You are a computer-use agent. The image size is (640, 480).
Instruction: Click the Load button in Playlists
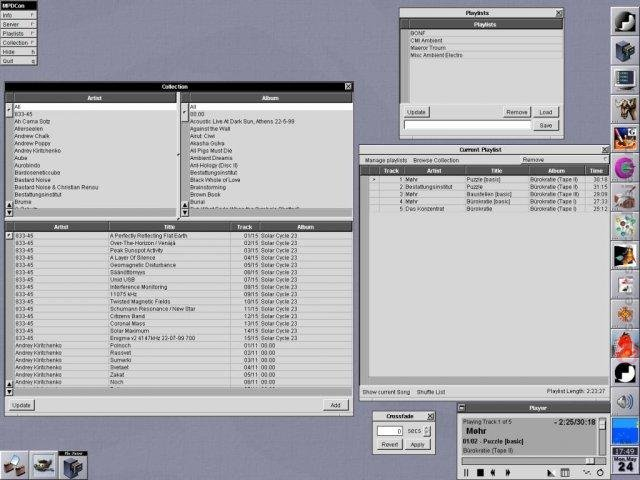tap(545, 112)
